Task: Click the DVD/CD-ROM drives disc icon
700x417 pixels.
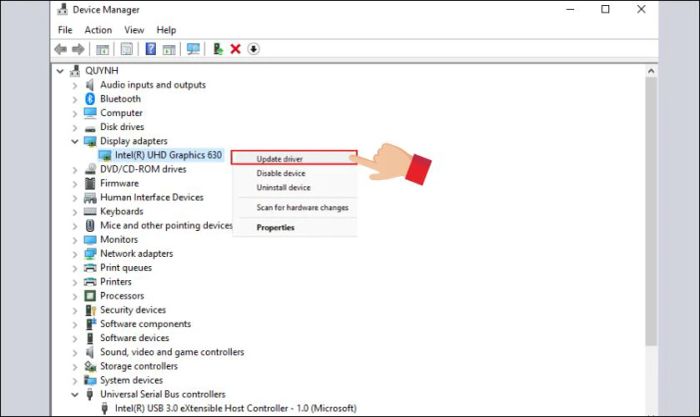Action: click(x=90, y=169)
